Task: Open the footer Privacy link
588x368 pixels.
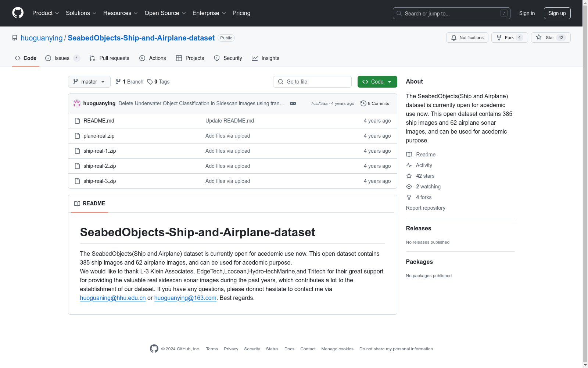Action: [231, 349]
